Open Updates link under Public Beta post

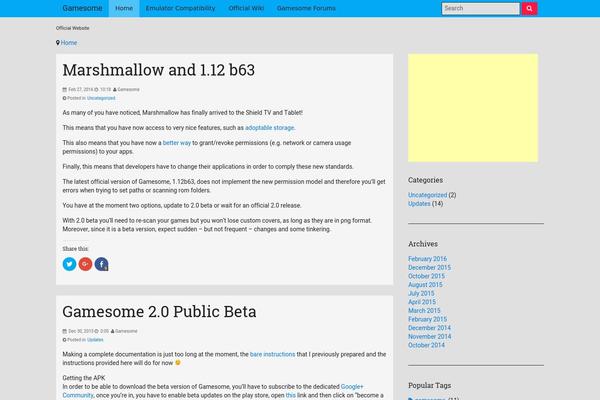click(x=95, y=340)
